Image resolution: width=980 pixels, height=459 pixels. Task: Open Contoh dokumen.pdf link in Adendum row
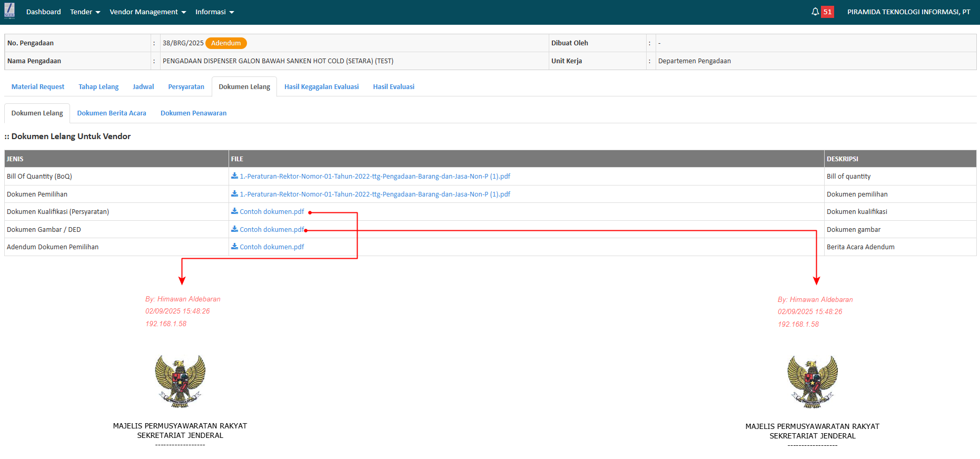(272, 247)
